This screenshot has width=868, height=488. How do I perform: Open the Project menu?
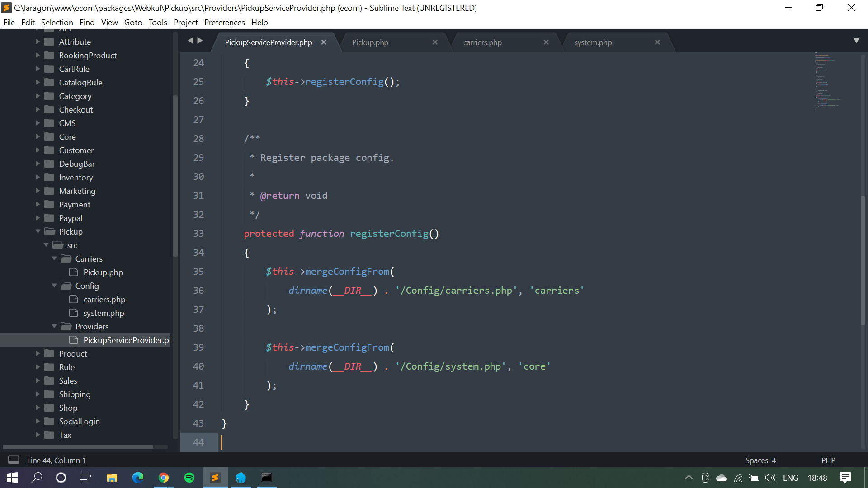pos(186,22)
